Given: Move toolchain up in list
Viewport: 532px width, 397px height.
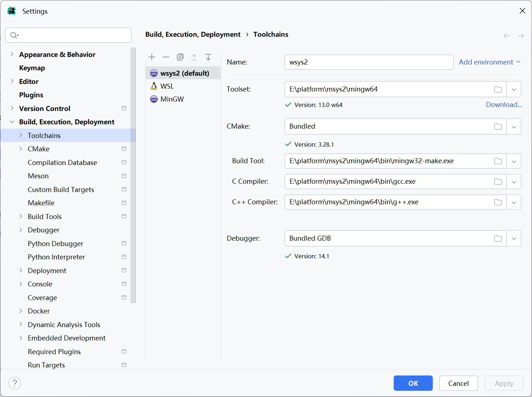Looking at the screenshot, I should (194, 57).
